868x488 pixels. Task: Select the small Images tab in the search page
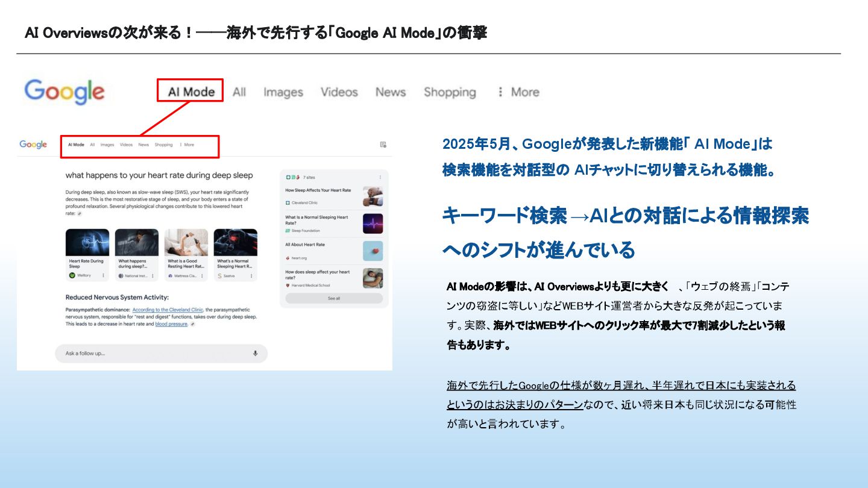(107, 145)
